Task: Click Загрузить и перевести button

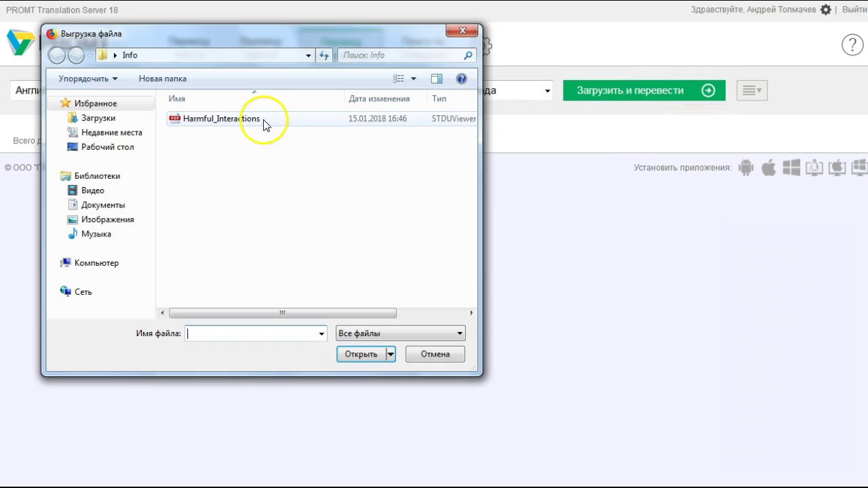Action: point(644,90)
